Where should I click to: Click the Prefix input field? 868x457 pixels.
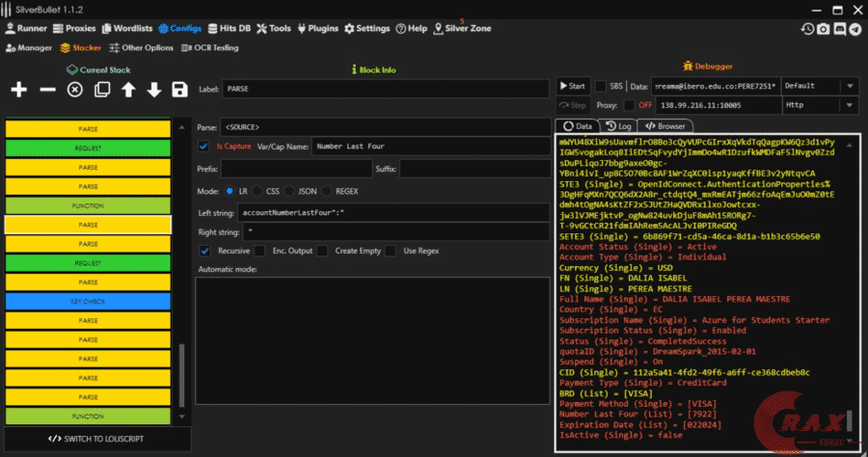[297, 169]
